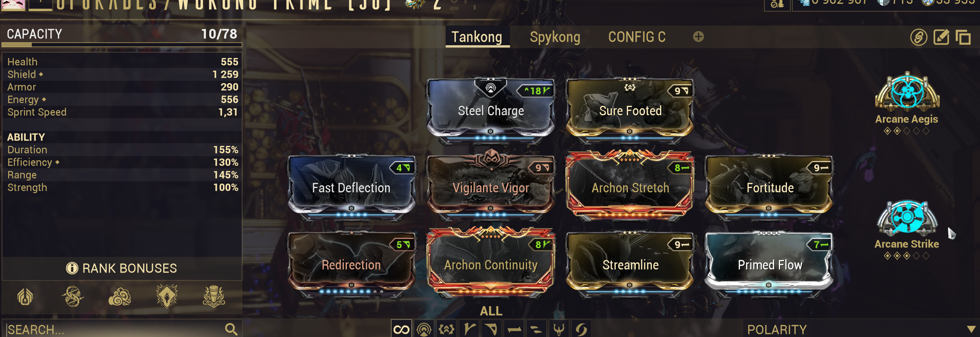The width and height of the screenshot is (980, 337).
Task: Switch to the Spykong config tab
Action: (x=555, y=37)
